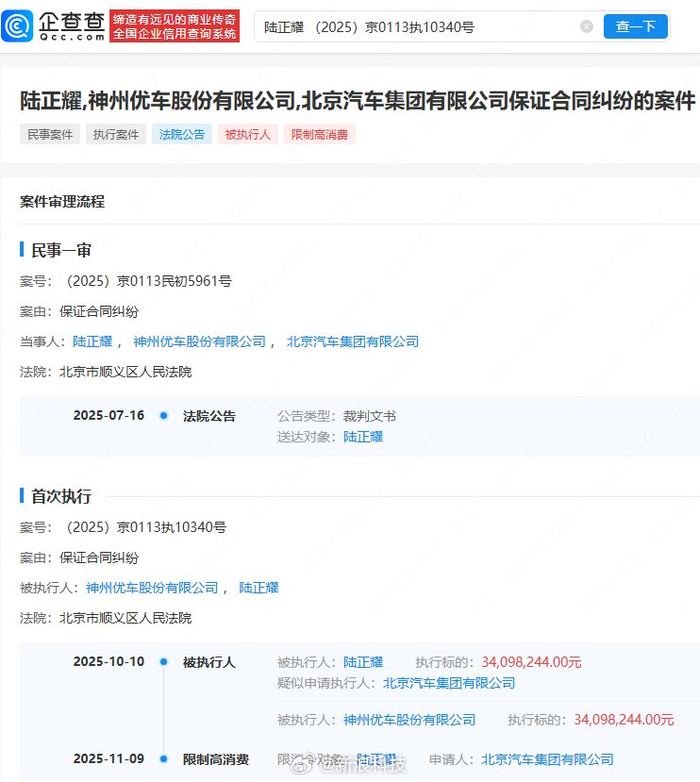Image resolution: width=700 pixels, height=782 pixels.
Task: Open 神州优车股份有限公司 link in 2025-10-10 timeline entry
Action: (409, 720)
